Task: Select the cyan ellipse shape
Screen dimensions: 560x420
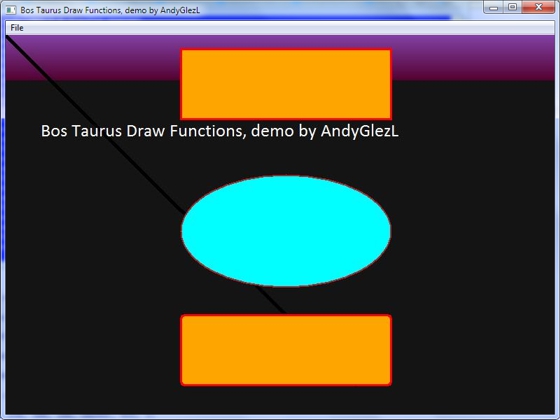Action: click(286, 231)
